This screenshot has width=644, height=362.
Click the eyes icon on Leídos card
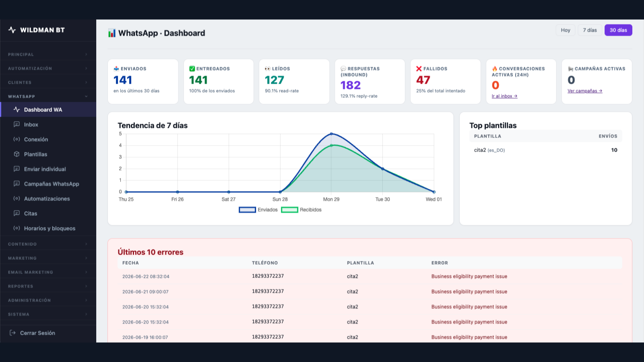click(268, 68)
